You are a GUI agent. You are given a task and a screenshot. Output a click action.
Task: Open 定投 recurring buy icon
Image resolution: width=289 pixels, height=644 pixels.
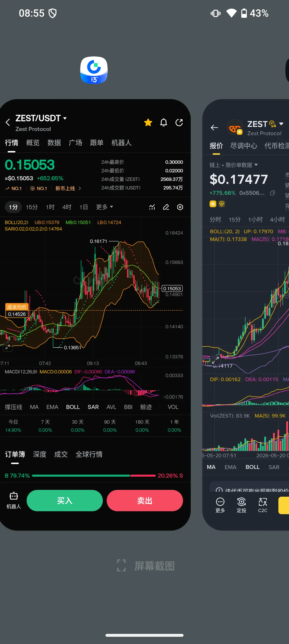[x=241, y=505]
